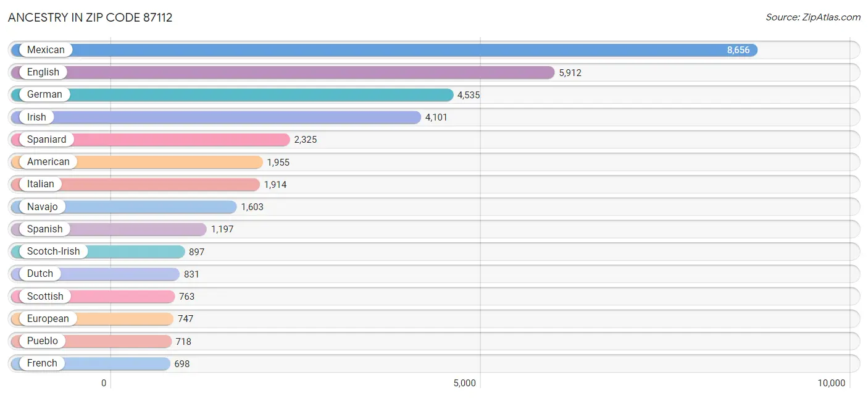Click the Spaniard label
This screenshot has height=398, width=868.
pyautogui.click(x=46, y=140)
